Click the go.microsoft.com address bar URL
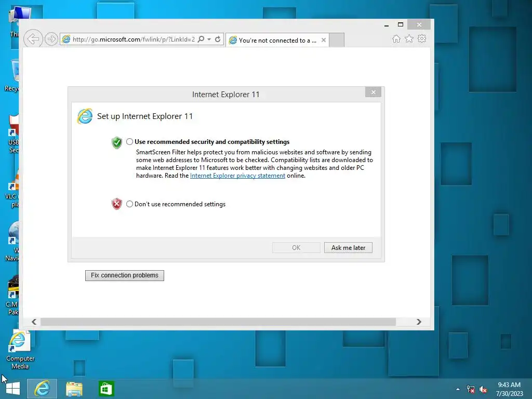The height and width of the screenshot is (399, 532). [134, 39]
